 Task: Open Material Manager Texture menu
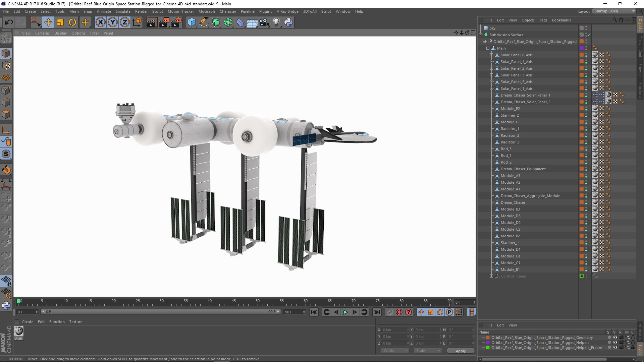(75, 322)
